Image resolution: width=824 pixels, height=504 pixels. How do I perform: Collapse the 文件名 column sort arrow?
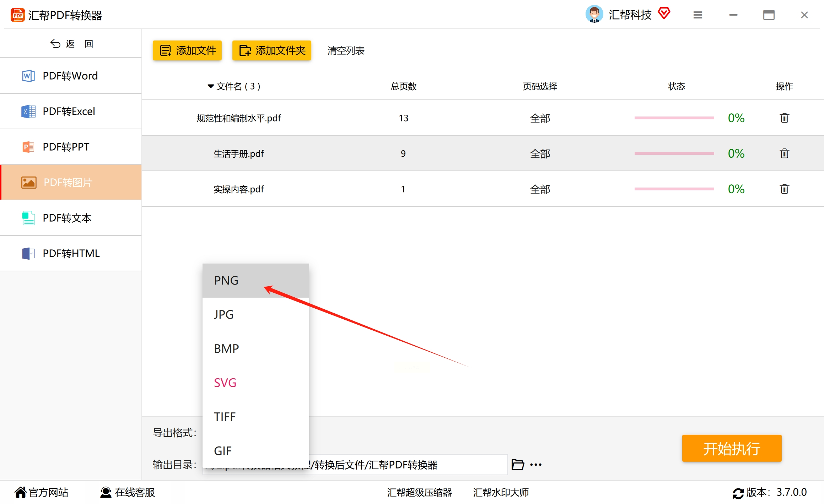pyautogui.click(x=211, y=86)
